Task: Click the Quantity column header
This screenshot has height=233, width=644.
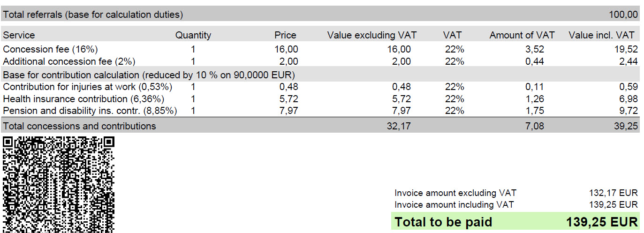Action: tap(193, 35)
